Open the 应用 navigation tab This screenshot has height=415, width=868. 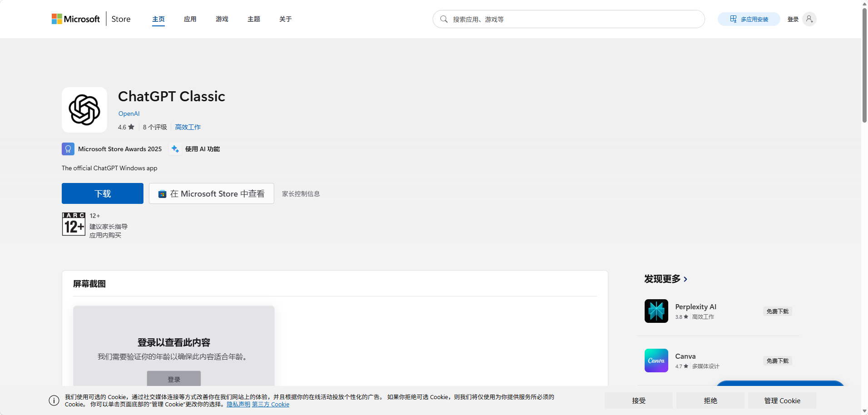click(x=190, y=19)
